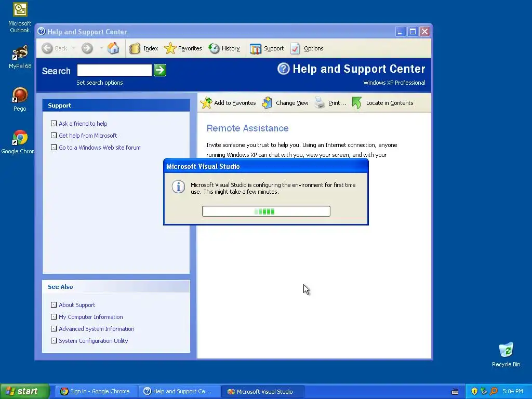Open Google Chrome desktop shortcut
The width and height of the screenshot is (532, 399).
[18, 142]
